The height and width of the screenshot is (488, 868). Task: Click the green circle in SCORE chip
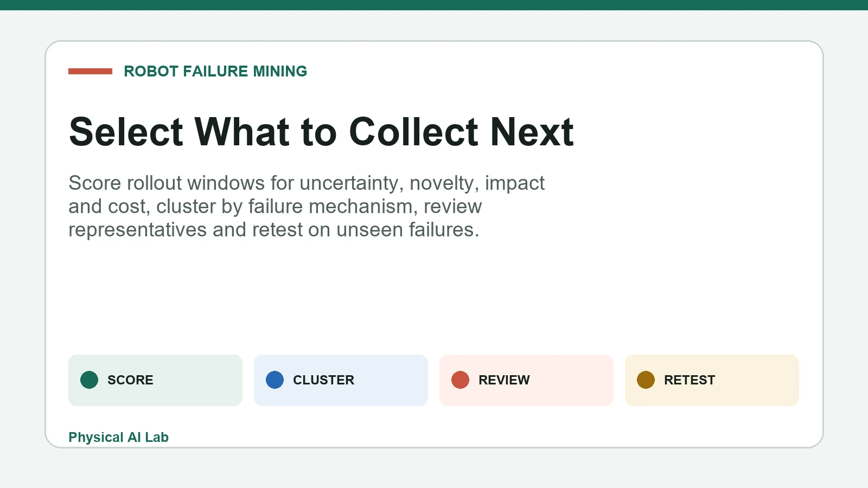pos(90,380)
